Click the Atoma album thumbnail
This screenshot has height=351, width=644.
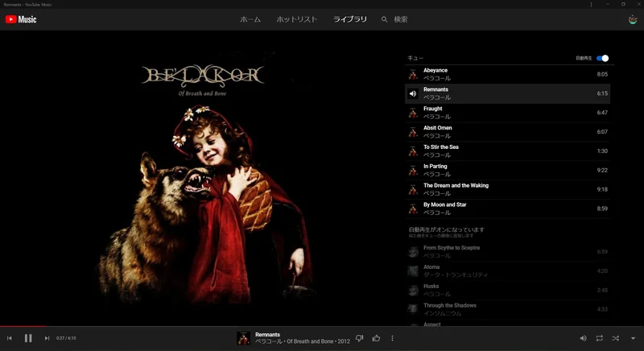tap(413, 271)
